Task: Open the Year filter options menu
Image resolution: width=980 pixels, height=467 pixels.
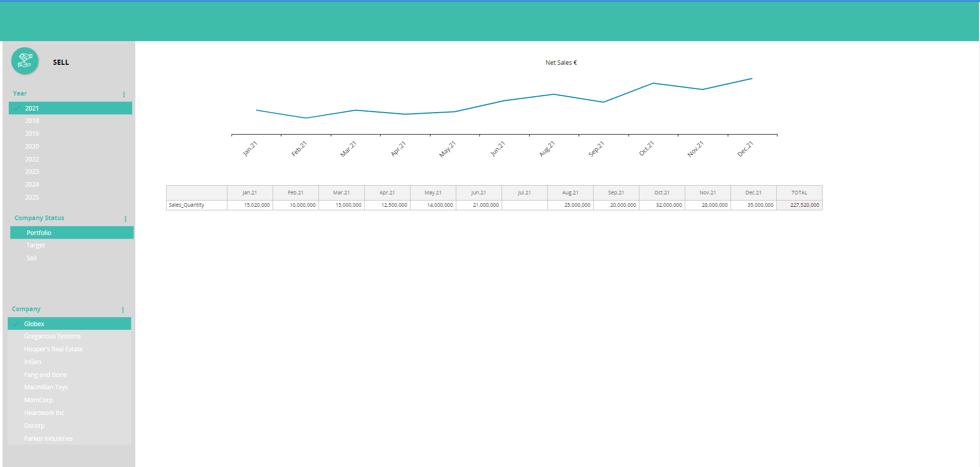Action: [124, 94]
